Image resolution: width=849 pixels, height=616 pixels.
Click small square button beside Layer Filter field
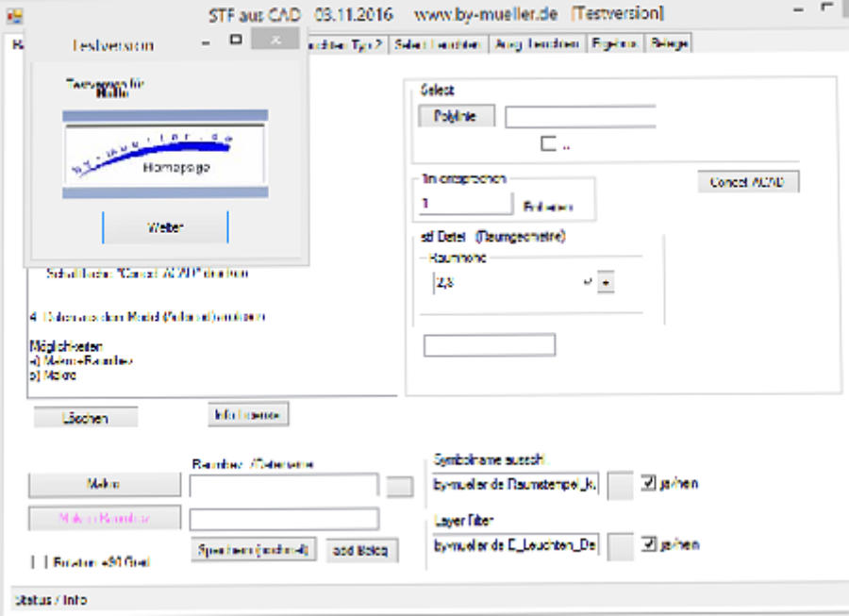click(x=620, y=545)
